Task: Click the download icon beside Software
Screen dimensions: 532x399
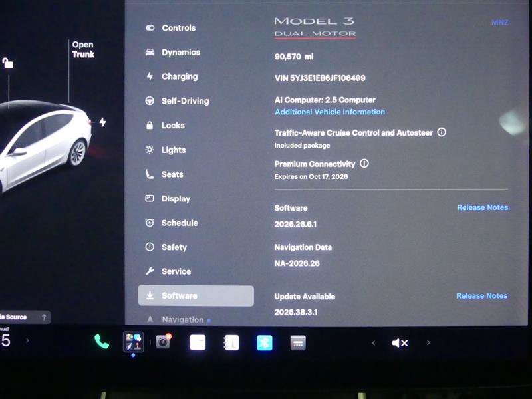Action: (150, 295)
